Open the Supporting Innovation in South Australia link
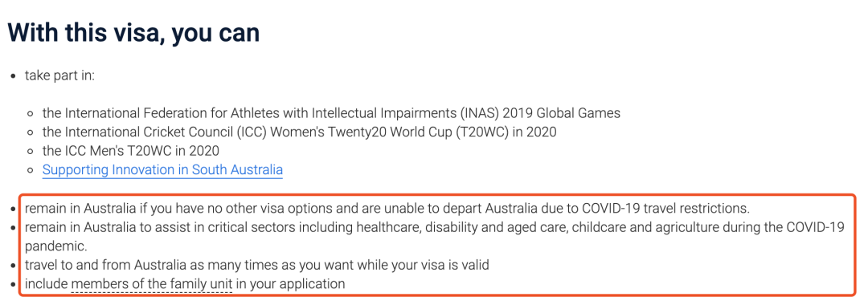The width and height of the screenshot is (868, 301). click(x=162, y=169)
